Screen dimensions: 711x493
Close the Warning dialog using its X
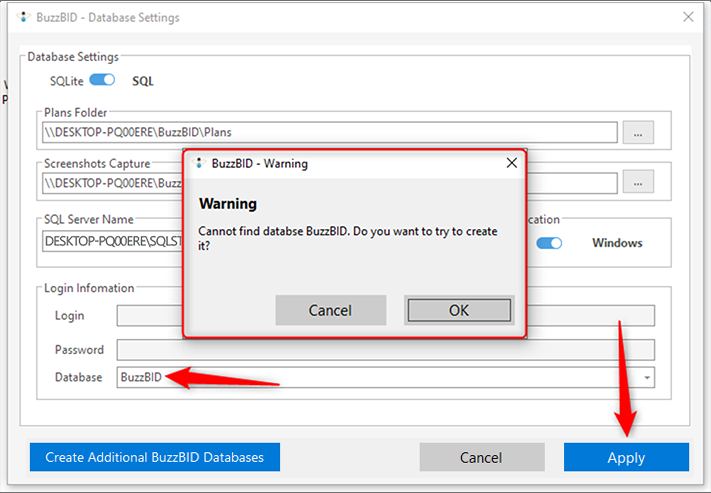pyautogui.click(x=511, y=163)
